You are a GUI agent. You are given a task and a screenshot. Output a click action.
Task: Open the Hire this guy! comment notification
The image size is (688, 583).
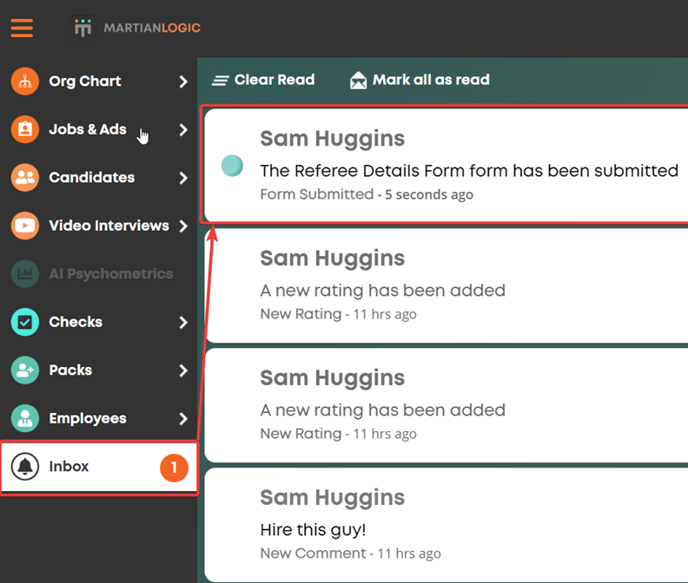coord(446,525)
